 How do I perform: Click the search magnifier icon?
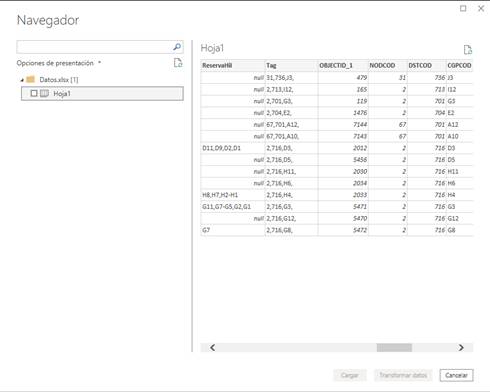click(177, 47)
